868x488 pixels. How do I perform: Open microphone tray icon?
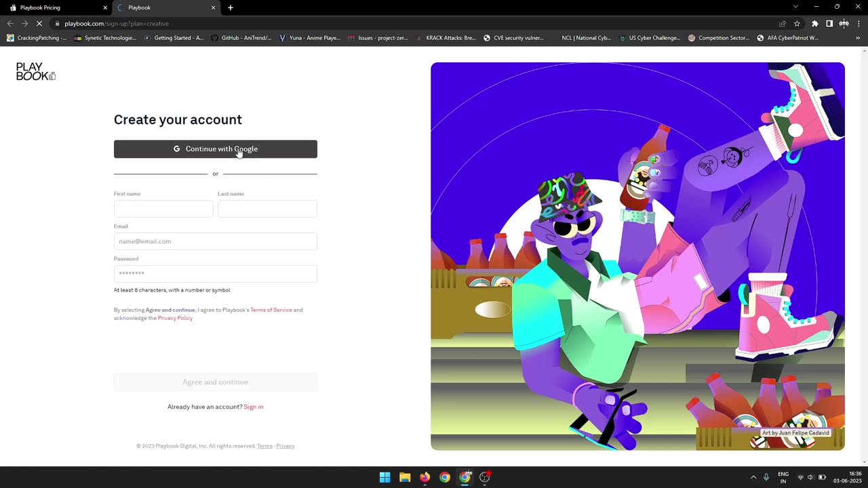pos(766,477)
